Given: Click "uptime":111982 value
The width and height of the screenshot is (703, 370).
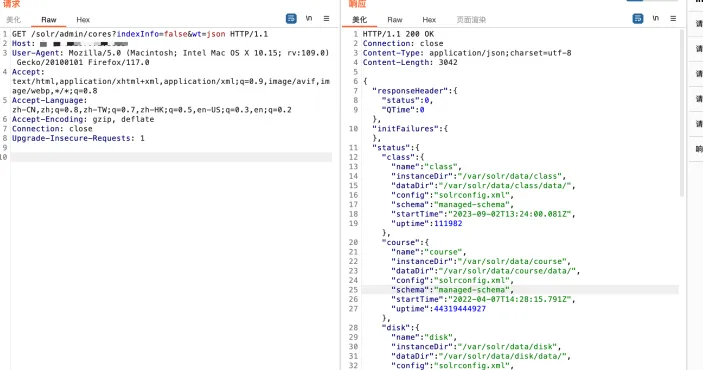Looking at the screenshot, I should tap(448, 223).
